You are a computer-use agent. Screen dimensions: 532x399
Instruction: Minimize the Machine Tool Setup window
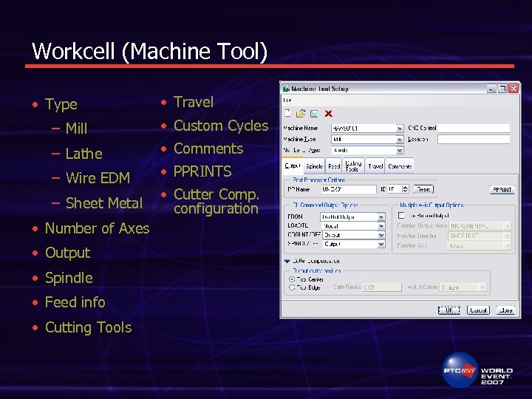click(491, 89)
